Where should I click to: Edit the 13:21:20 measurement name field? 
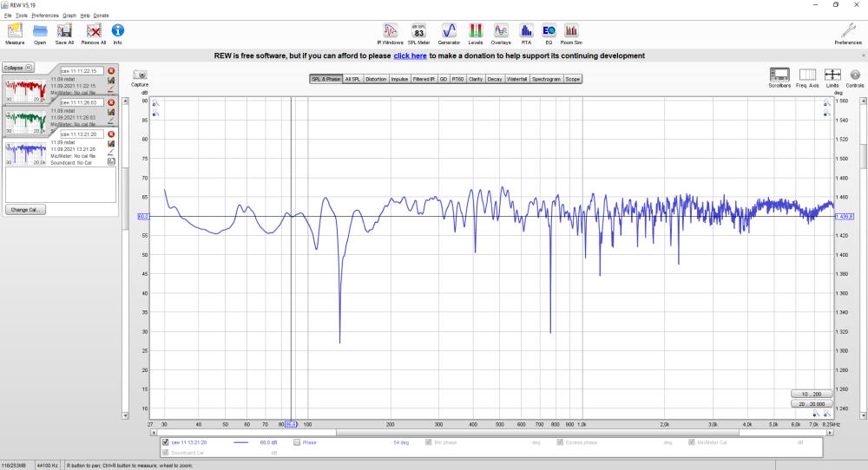click(82, 134)
